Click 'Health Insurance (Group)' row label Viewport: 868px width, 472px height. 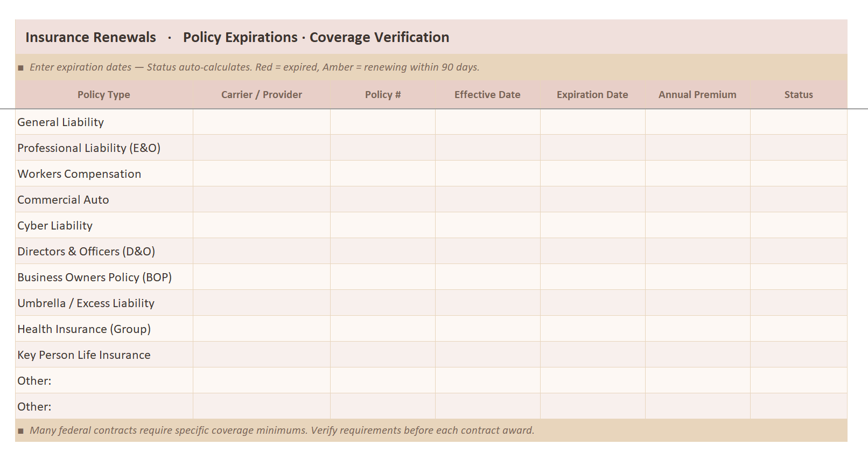(x=104, y=329)
